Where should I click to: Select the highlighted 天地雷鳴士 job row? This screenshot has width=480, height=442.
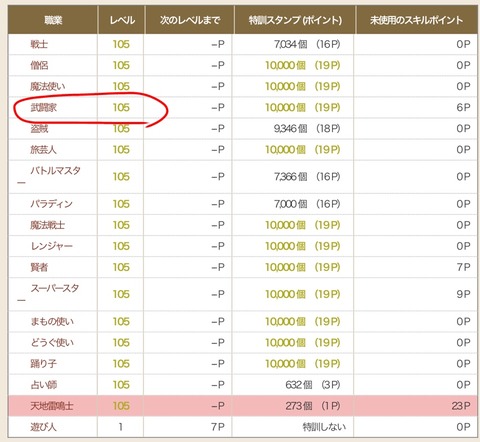[x=242, y=406]
